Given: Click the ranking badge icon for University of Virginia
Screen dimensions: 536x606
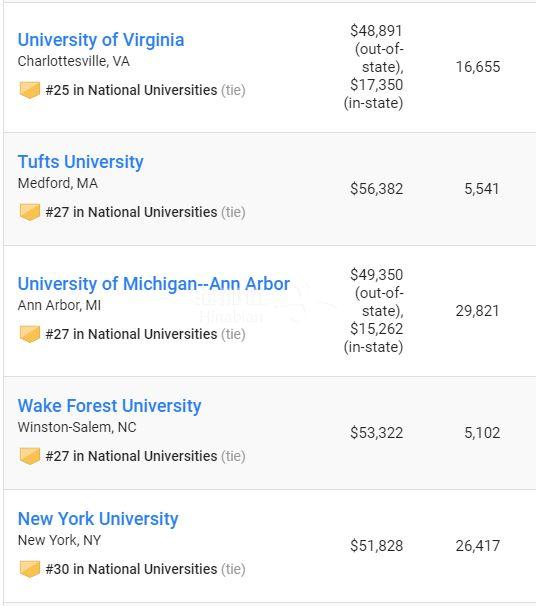Looking at the screenshot, I should coord(30,90).
